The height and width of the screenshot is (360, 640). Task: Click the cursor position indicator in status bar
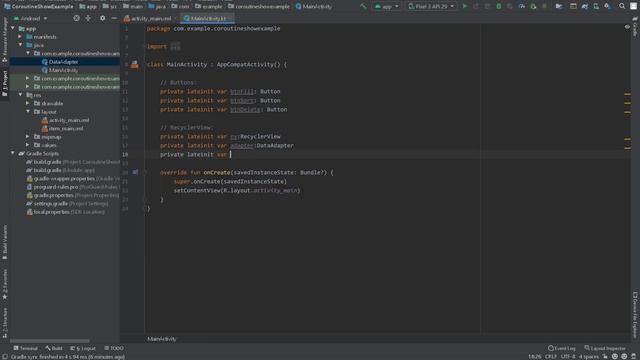point(535,357)
